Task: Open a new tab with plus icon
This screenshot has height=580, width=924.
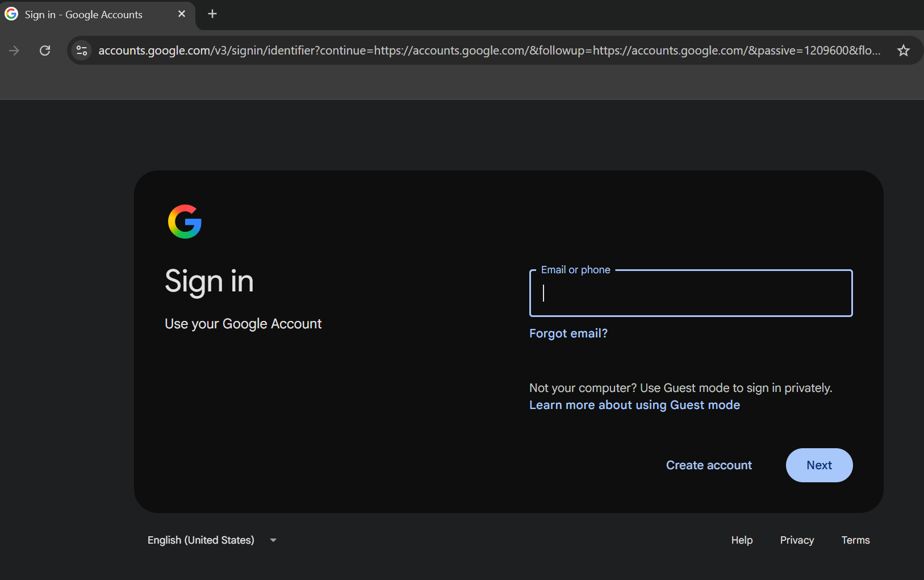Action: coord(212,14)
